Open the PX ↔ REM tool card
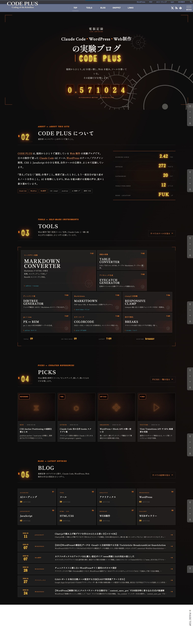193x644 pixels. (x=46, y=322)
